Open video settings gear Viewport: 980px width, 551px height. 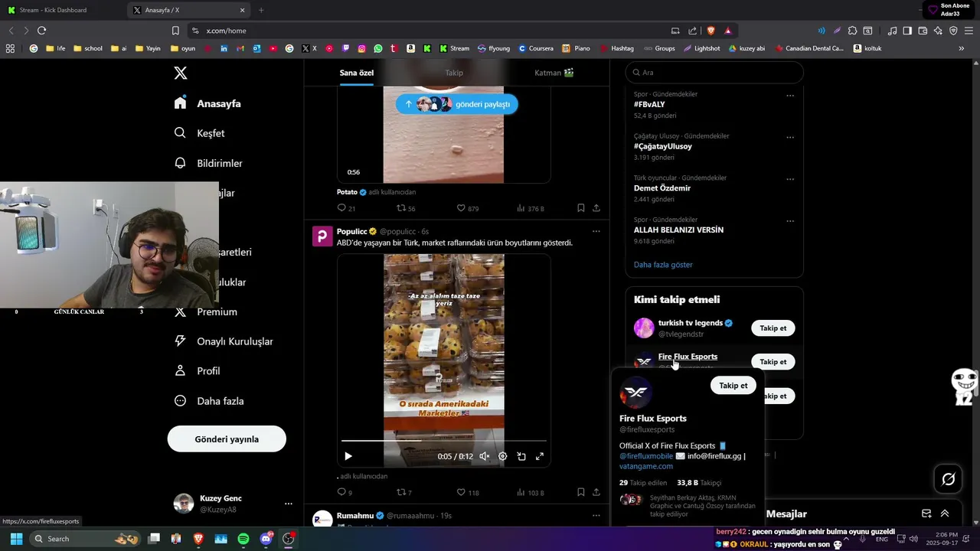point(503,456)
